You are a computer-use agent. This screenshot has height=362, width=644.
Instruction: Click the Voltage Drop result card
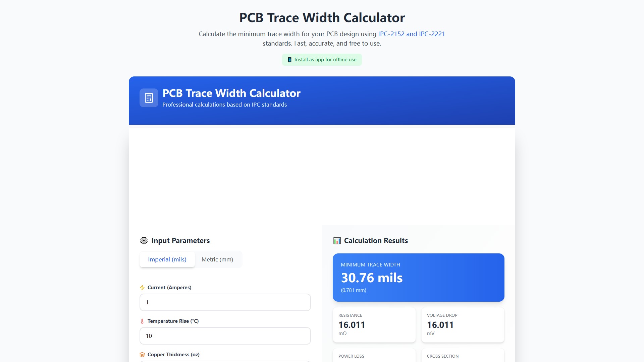click(463, 325)
